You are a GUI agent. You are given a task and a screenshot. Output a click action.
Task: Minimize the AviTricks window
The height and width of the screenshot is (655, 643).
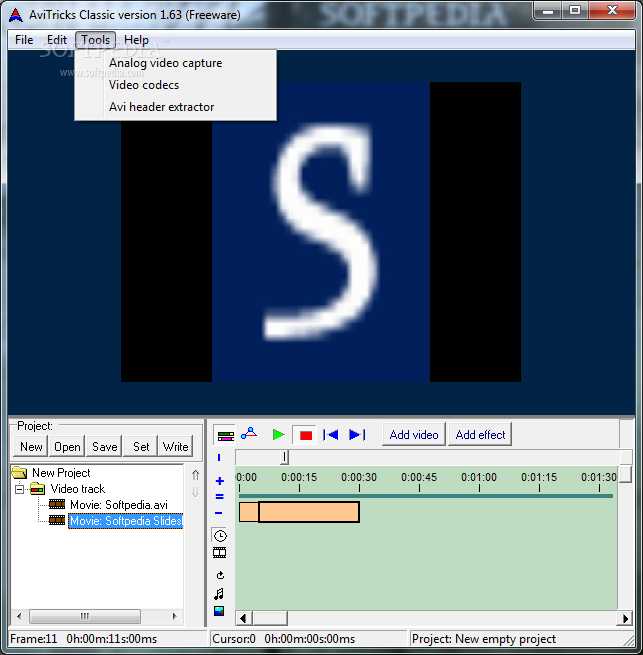548,10
